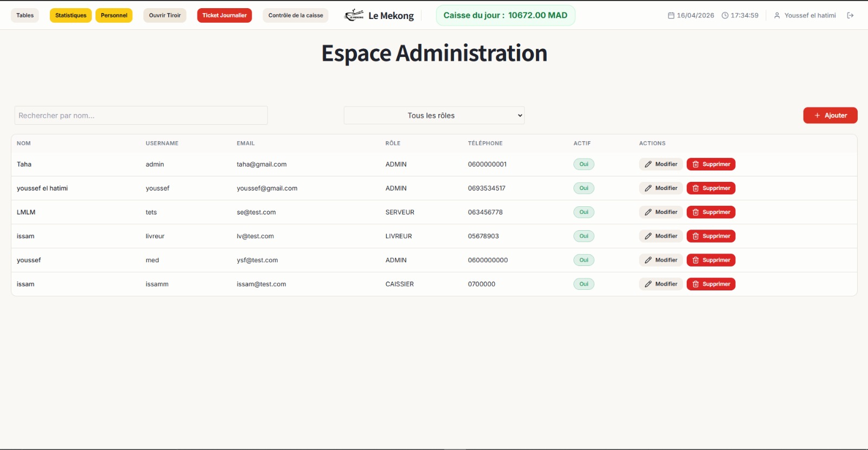Click the clock icon beside 17:34:59

tap(725, 15)
